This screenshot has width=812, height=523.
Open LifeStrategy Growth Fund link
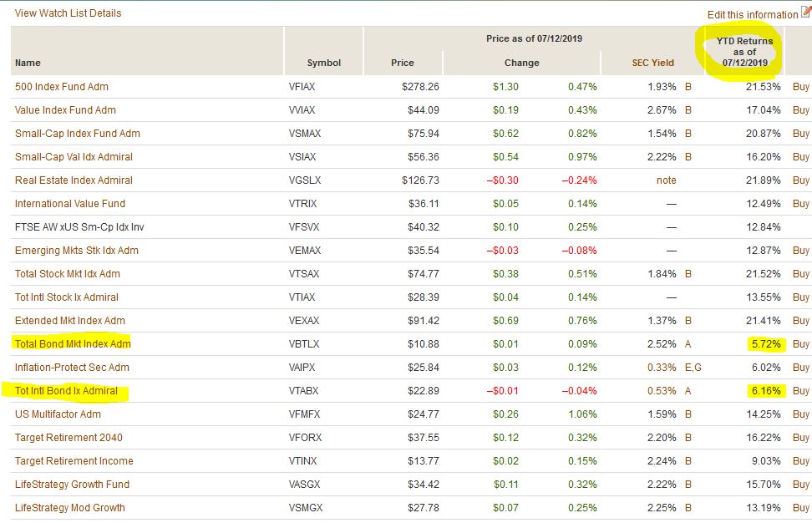(x=72, y=485)
